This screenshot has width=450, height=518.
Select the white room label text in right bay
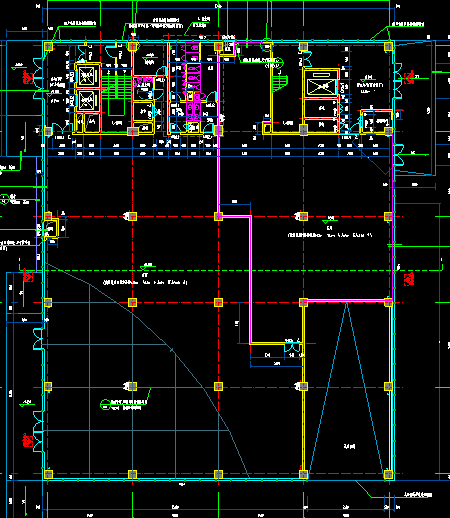coord(349,446)
